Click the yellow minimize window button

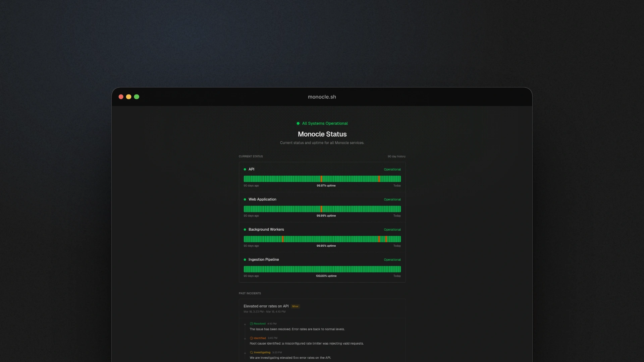point(128,97)
